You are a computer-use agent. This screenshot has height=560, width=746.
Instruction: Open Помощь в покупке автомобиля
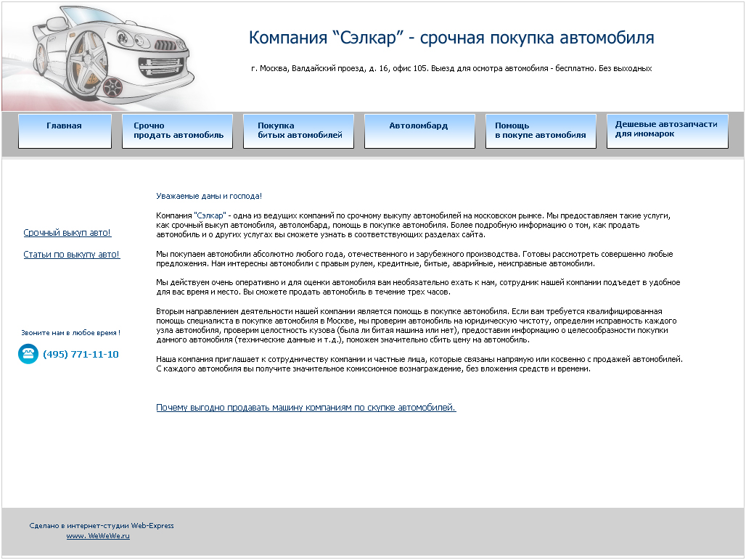pos(541,131)
